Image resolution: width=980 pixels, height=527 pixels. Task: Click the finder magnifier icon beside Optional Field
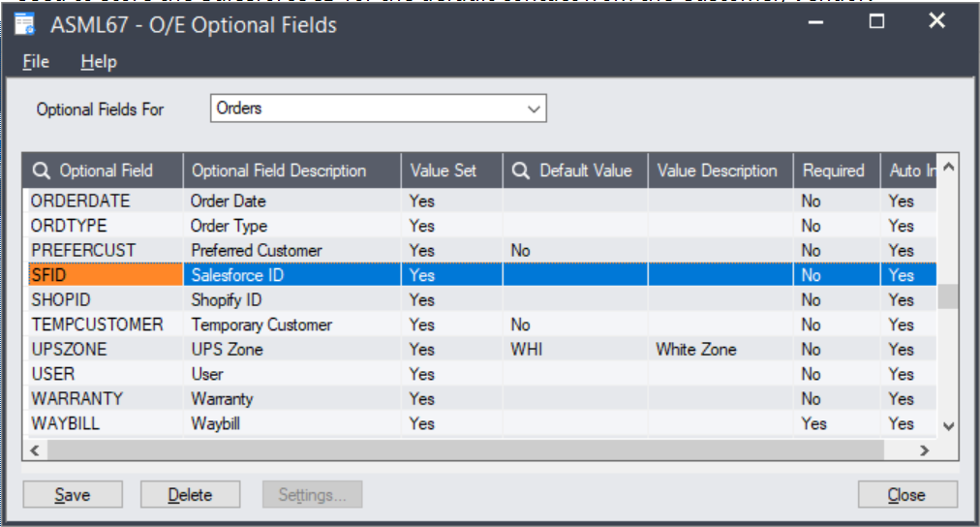(x=42, y=170)
